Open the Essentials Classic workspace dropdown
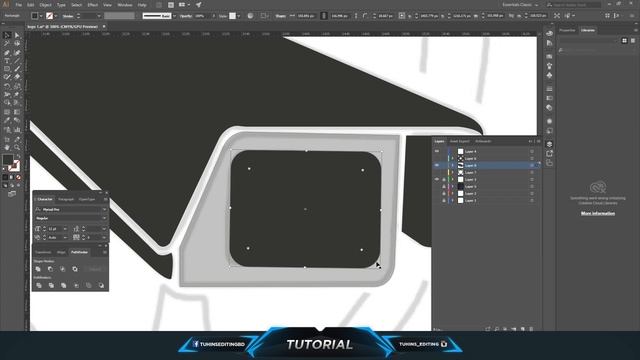Image resolution: width=640 pixels, height=360 pixels. pyautogui.click(x=520, y=5)
